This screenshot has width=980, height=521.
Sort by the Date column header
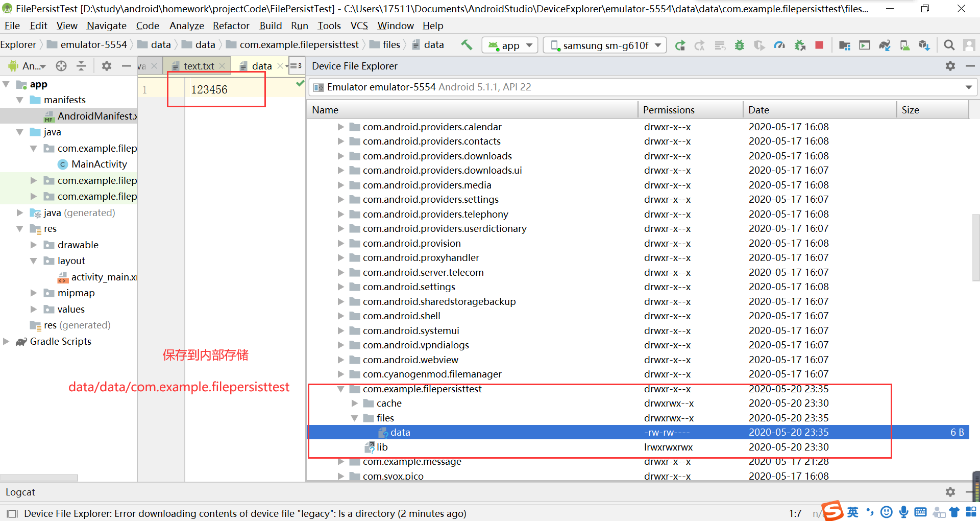click(819, 110)
